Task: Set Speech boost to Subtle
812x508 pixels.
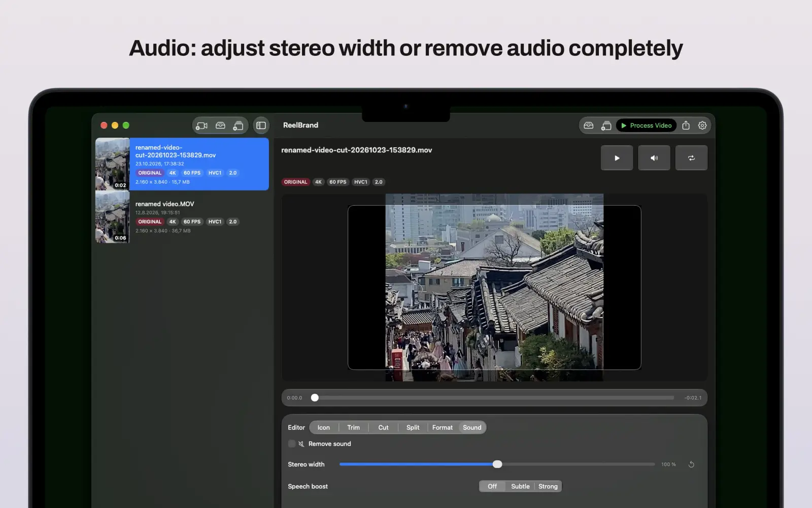Action: [520, 487]
